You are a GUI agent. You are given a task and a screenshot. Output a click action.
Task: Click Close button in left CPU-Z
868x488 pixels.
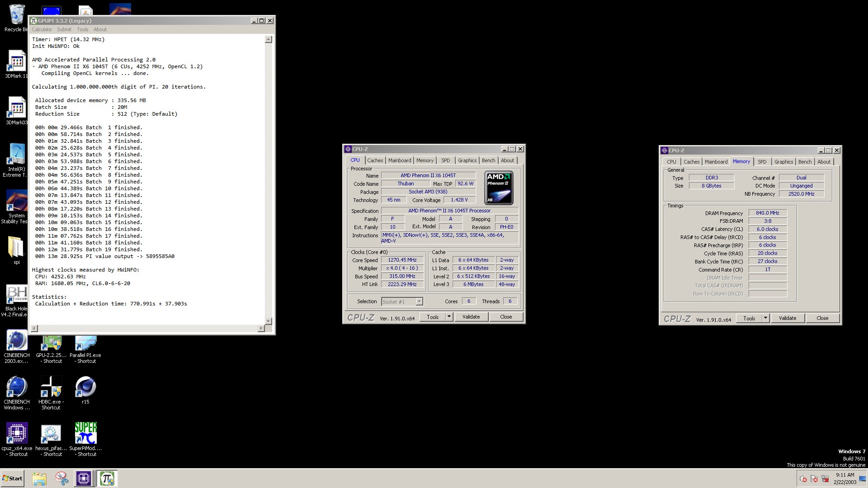pyautogui.click(x=506, y=317)
